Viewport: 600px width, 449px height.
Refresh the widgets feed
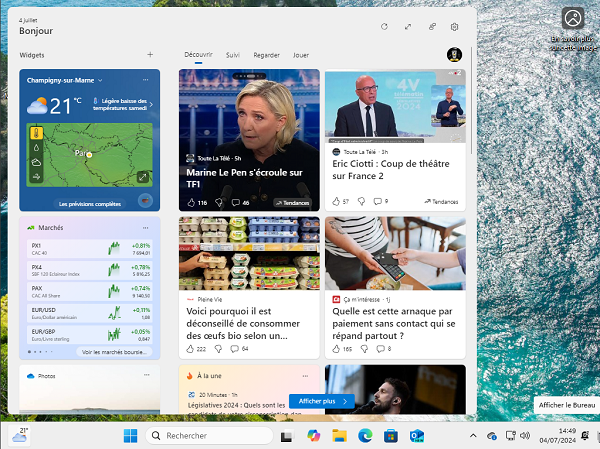[384, 27]
